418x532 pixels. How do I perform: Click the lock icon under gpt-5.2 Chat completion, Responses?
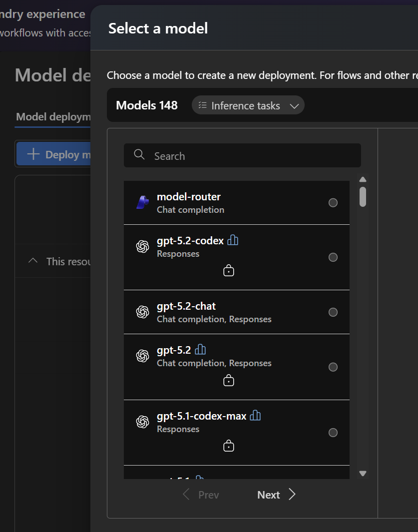click(x=229, y=380)
